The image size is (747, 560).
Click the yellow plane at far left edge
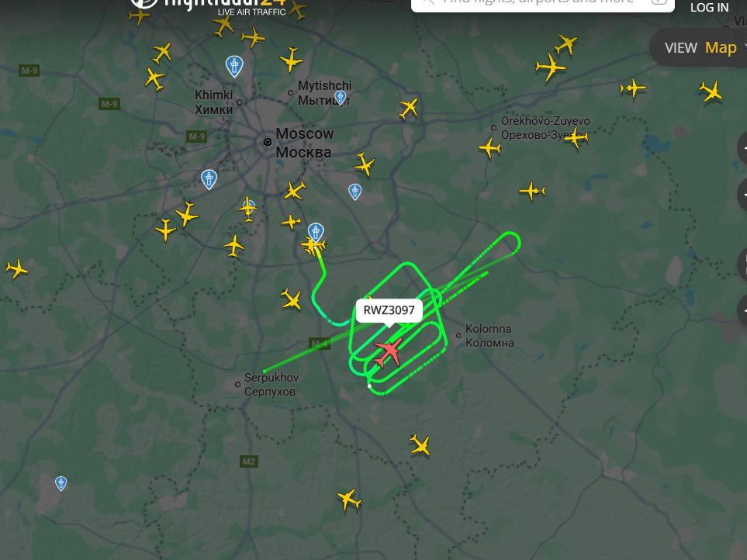pyautogui.click(x=16, y=268)
